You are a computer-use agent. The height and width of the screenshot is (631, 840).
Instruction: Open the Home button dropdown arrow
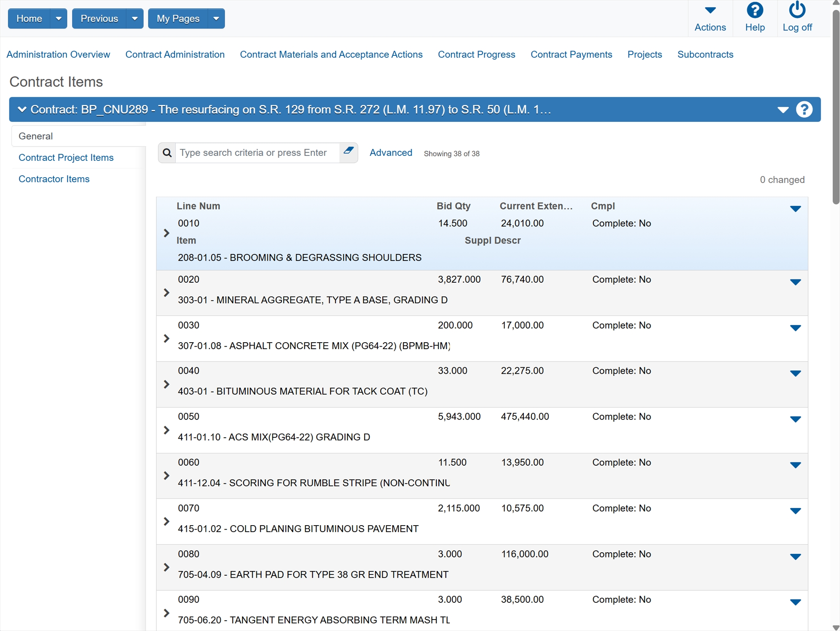[59, 19]
